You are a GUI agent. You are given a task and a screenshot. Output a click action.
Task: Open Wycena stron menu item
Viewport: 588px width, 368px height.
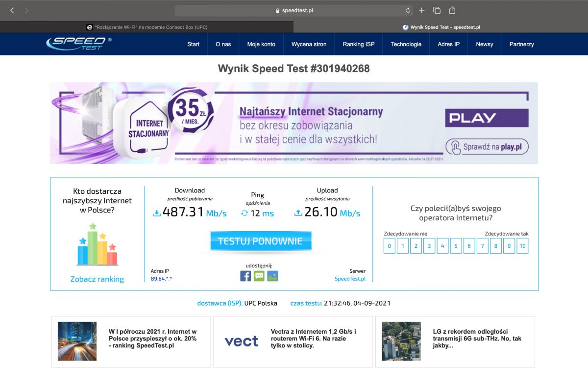(x=309, y=44)
